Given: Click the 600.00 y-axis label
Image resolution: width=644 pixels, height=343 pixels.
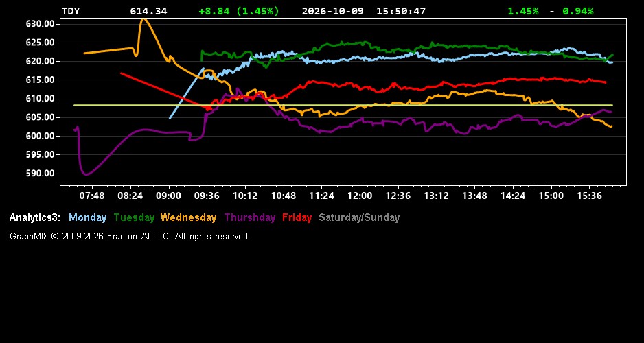Looking at the screenshot, I should click(41, 136).
